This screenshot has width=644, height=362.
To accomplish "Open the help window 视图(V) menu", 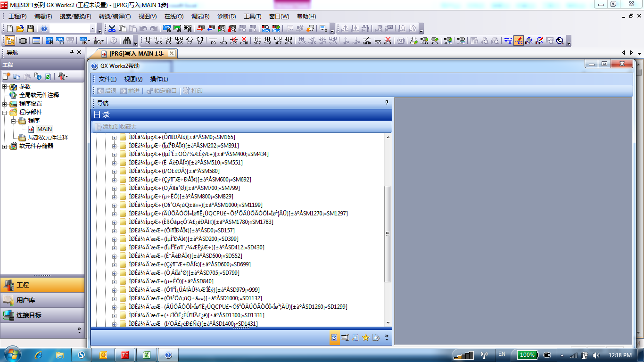I will click(x=133, y=79).
